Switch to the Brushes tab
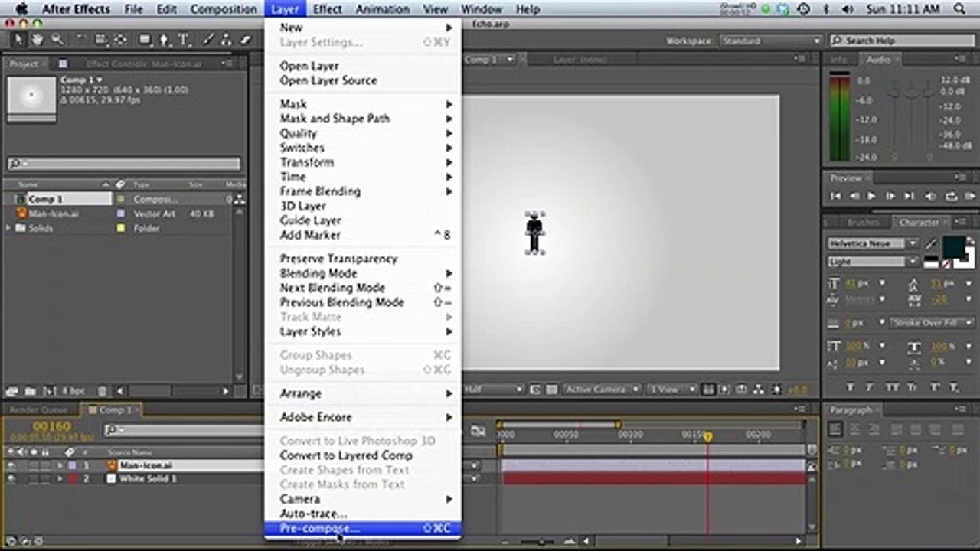 863,223
